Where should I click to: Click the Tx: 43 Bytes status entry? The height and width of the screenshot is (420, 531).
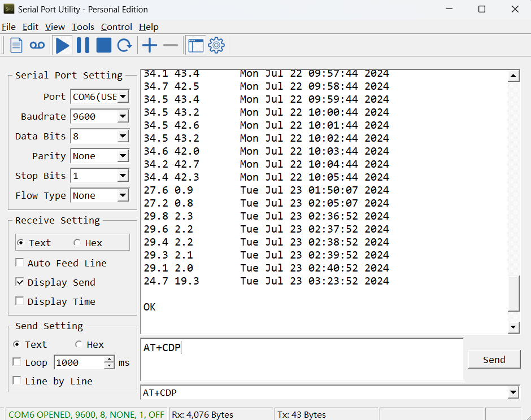(302, 414)
